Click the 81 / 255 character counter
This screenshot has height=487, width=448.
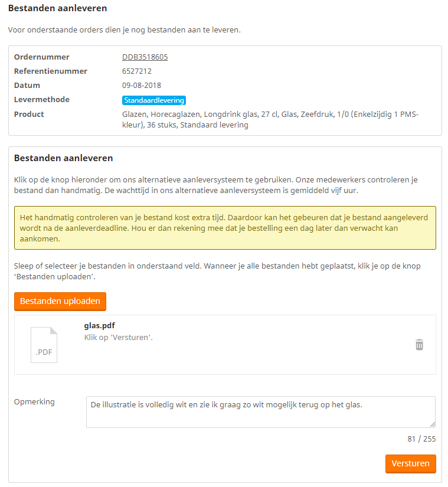pos(421,439)
